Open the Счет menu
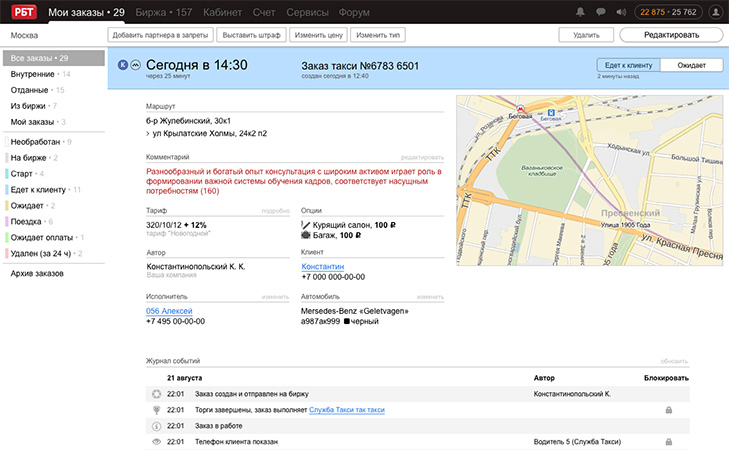This screenshot has height=450, width=729. (264, 13)
